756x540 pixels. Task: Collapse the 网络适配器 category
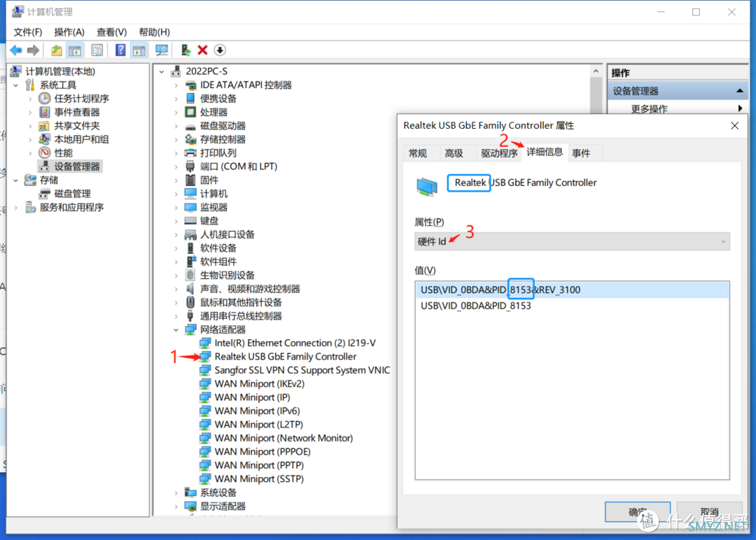pos(176,330)
